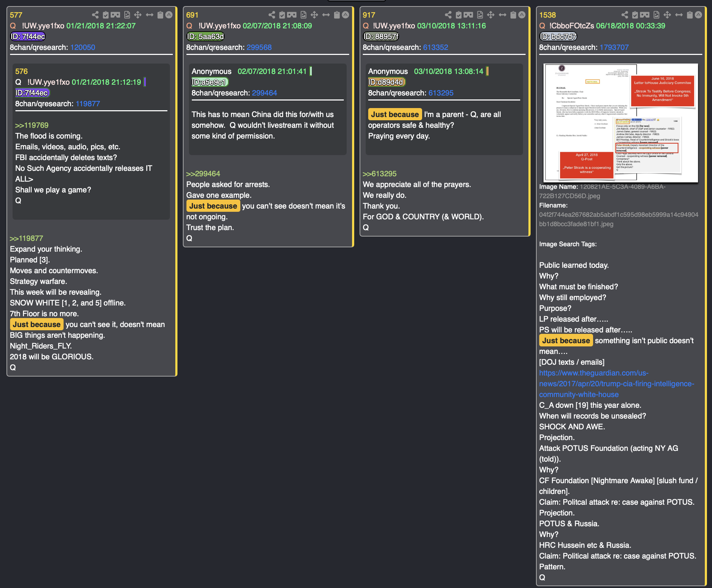The height and width of the screenshot is (588, 712).
Task: Click the filename 04f2f744ea267682 jpeg
Action: coord(619,219)
